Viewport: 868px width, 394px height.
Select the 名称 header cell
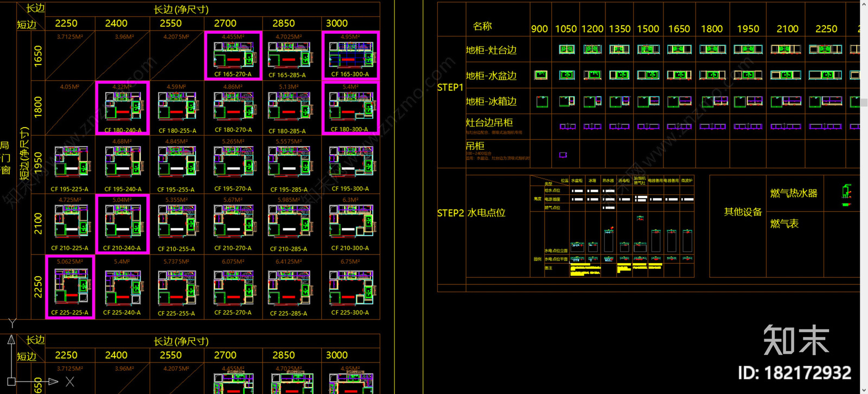[x=482, y=26]
